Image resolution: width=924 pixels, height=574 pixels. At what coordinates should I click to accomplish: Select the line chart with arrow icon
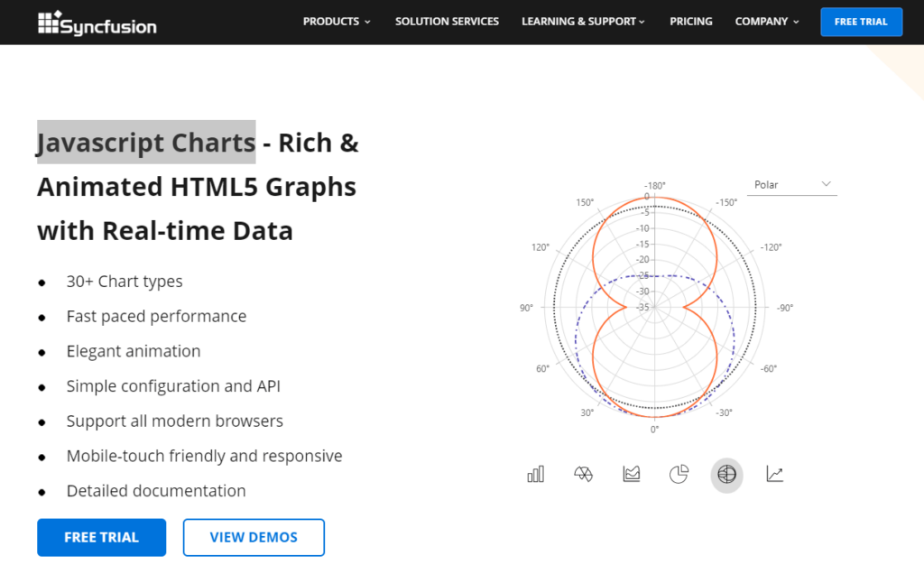click(x=774, y=474)
